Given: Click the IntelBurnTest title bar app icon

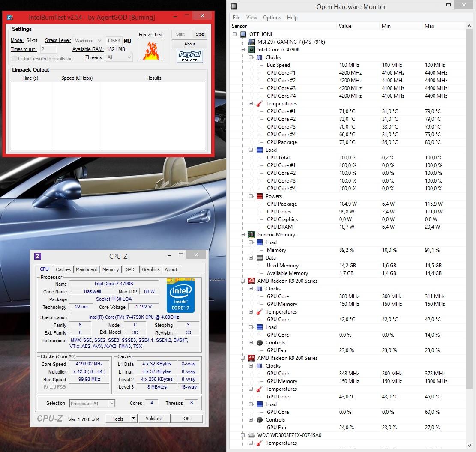Looking at the screenshot, I should [x=10, y=17].
